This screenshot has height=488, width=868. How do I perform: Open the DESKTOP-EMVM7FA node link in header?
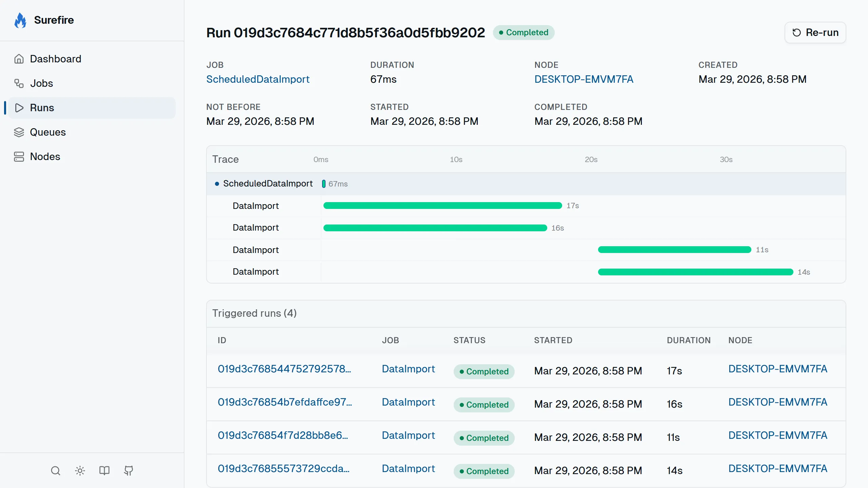point(584,79)
